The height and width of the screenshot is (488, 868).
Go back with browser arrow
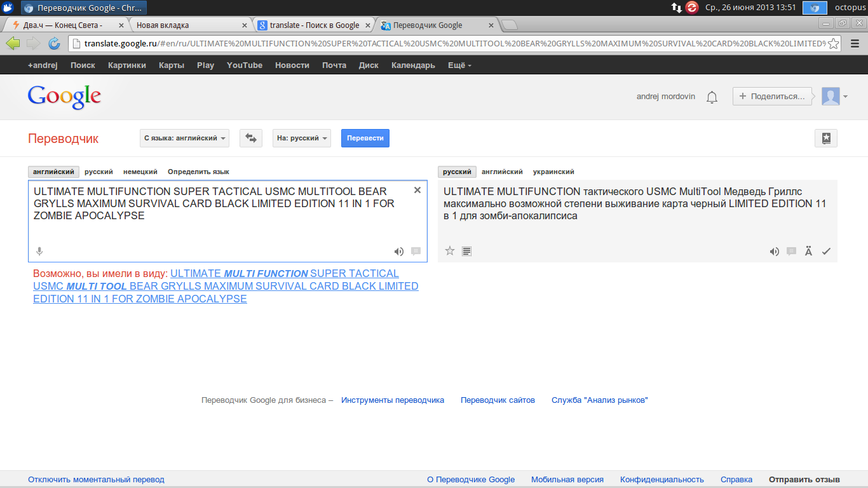[x=13, y=43]
